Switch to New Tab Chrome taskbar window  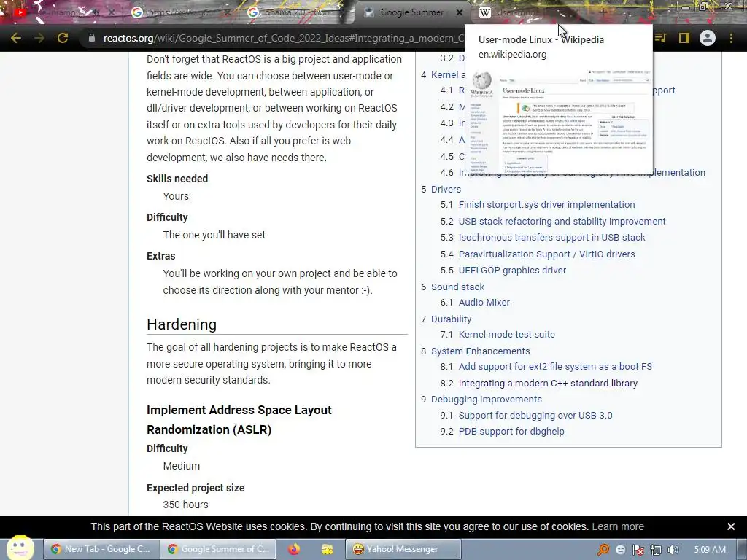pos(101,549)
